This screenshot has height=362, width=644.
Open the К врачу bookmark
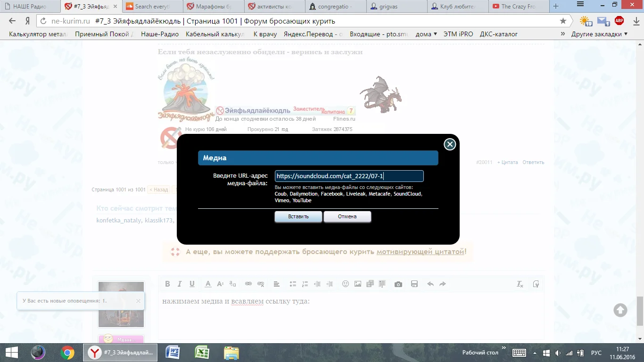(x=265, y=34)
